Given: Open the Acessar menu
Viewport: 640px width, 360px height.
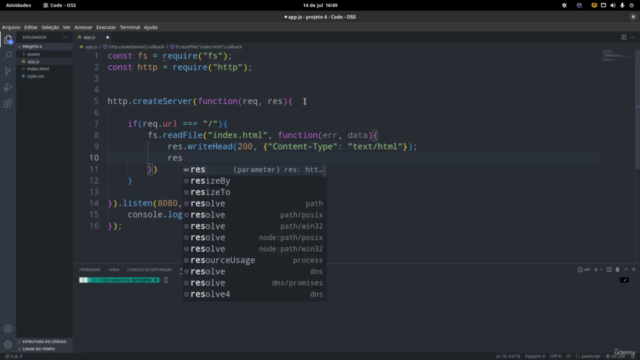Looking at the screenshot, I should (x=83, y=27).
